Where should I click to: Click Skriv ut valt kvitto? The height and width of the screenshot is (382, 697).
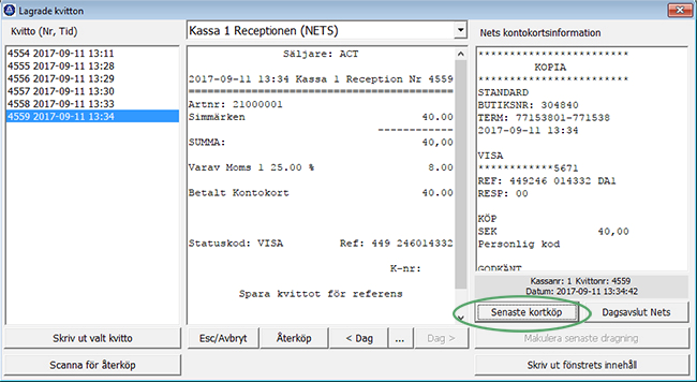tap(92, 338)
